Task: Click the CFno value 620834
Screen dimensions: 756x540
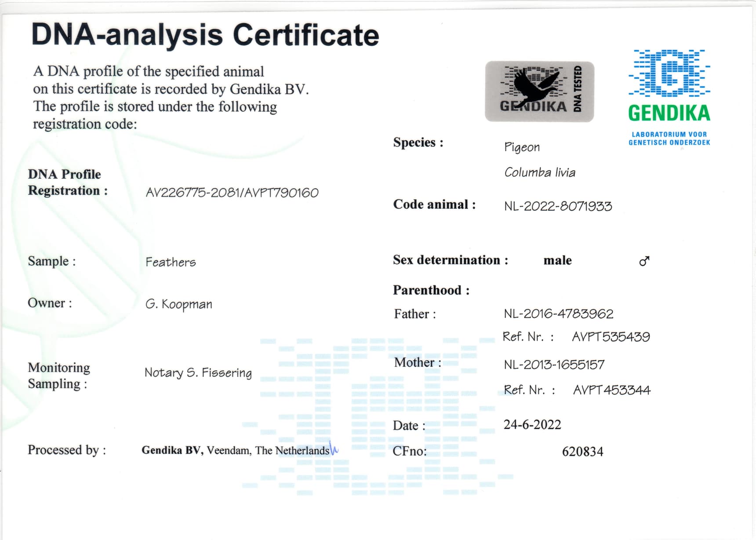Action: [582, 452]
